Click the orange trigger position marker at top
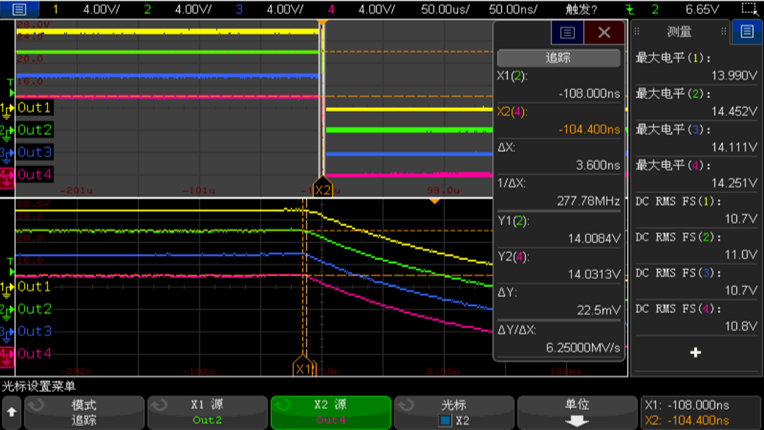This screenshot has width=764, height=430. pyautogui.click(x=322, y=23)
